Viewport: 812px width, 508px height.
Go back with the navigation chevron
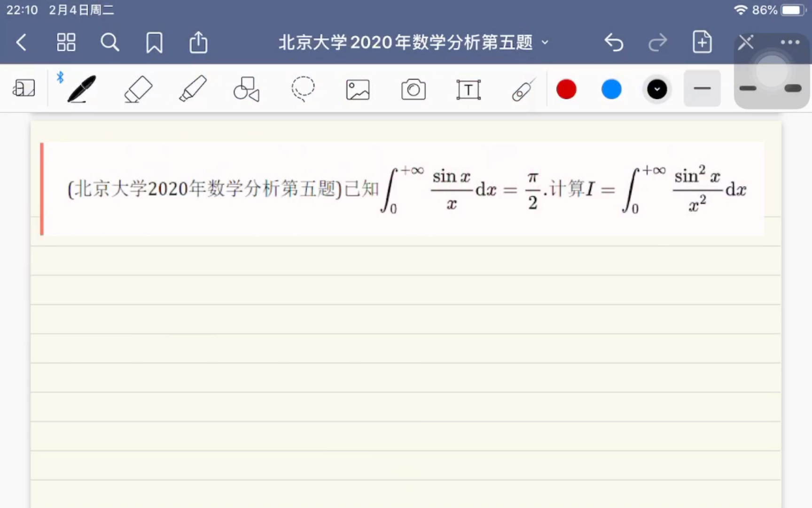point(21,42)
